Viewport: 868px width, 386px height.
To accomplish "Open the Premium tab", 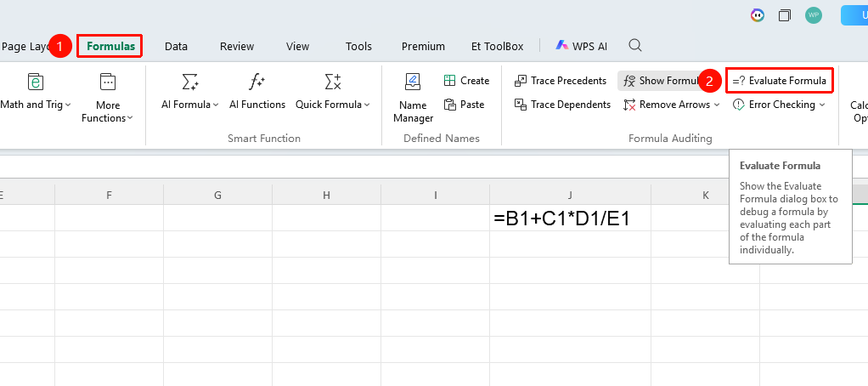I will pyautogui.click(x=424, y=47).
